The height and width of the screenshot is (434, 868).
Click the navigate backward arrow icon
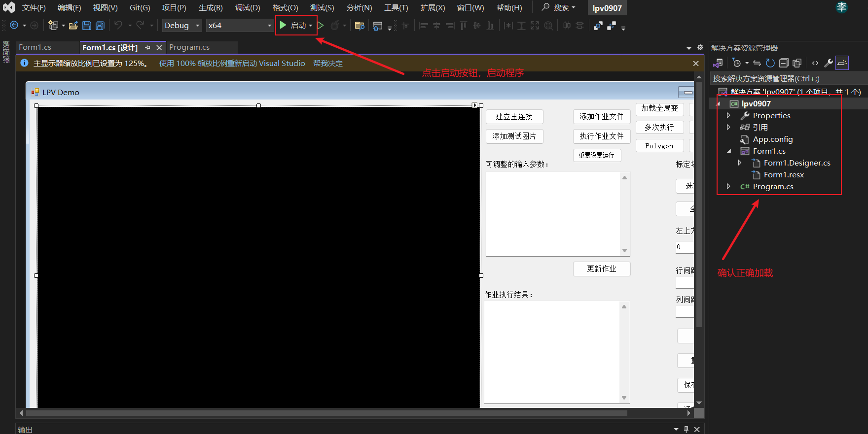pyautogui.click(x=14, y=26)
